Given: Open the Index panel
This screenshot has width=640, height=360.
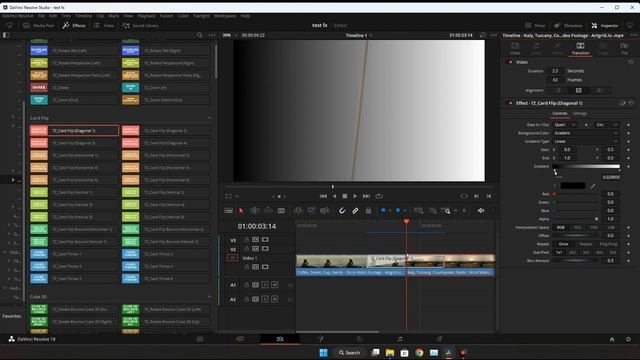Looking at the screenshot, I should point(104,25).
